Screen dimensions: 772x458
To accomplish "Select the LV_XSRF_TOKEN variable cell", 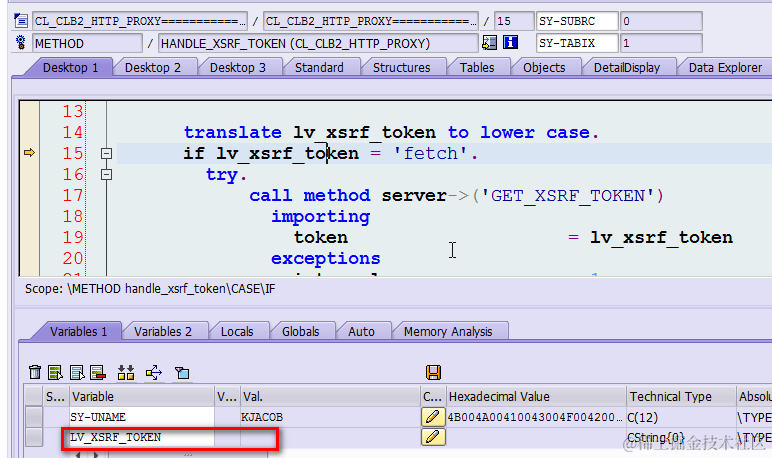I will [x=142, y=437].
